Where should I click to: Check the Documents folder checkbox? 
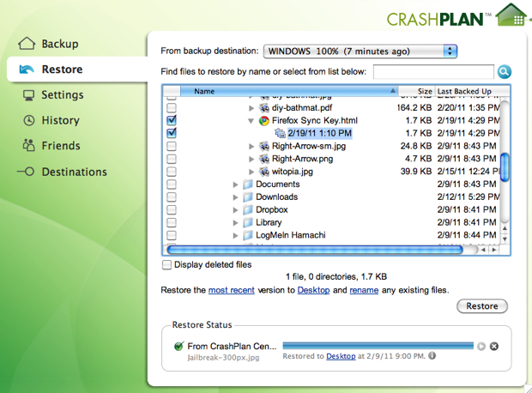[x=172, y=184]
